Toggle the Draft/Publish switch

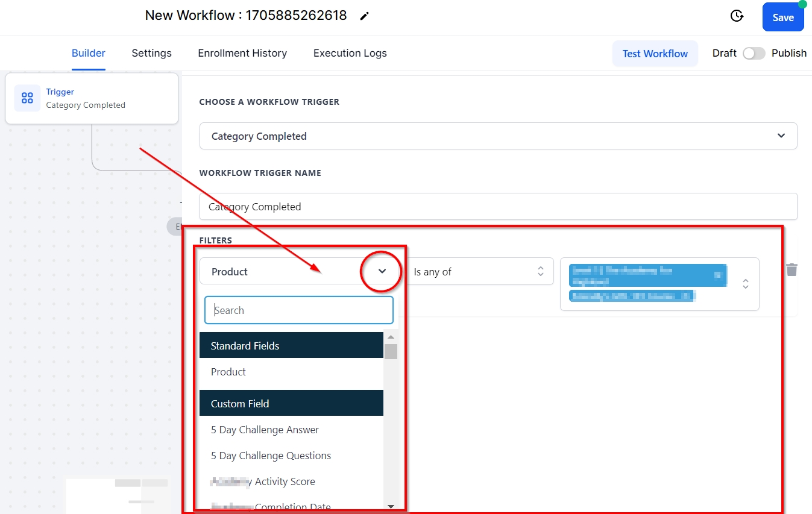(x=754, y=53)
